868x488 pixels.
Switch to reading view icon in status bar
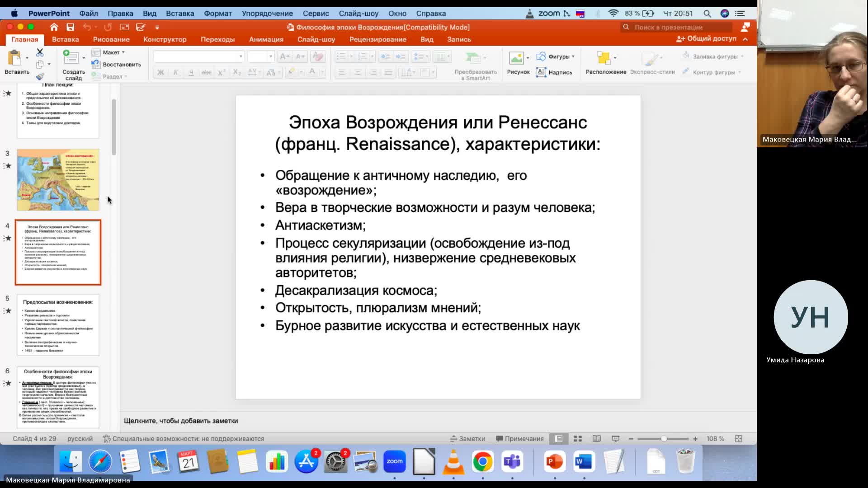pyautogui.click(x=597, y=439)
